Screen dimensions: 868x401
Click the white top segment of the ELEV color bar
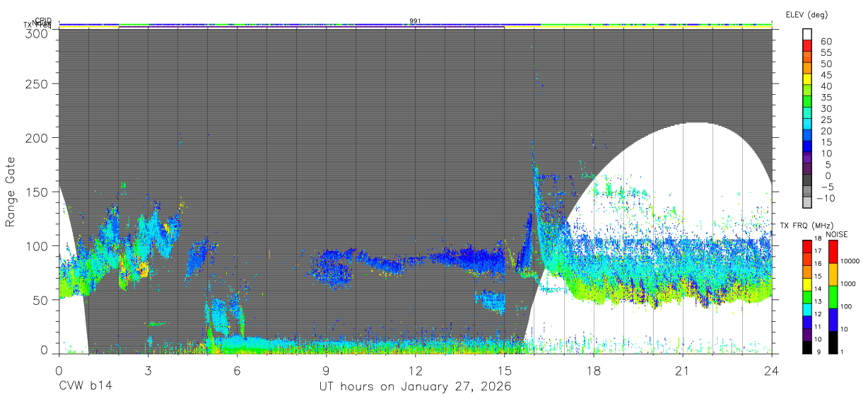[x=808, y=35]
